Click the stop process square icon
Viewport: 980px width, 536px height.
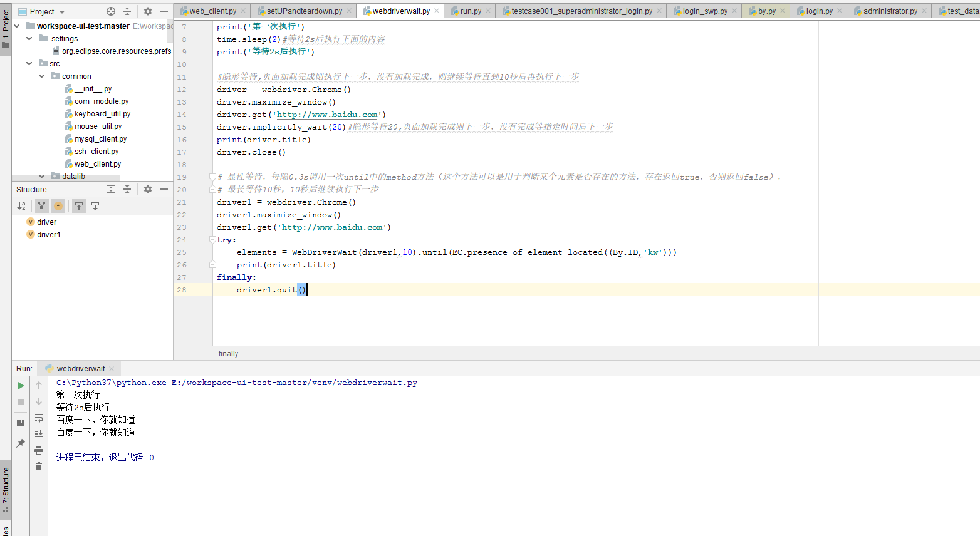[21, 402]
